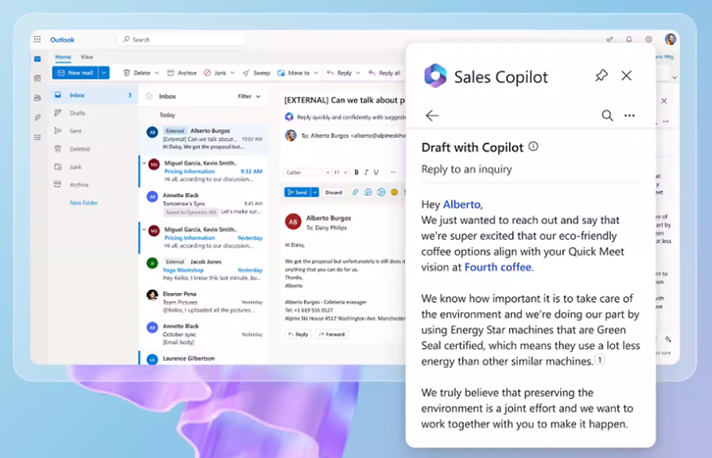Screen dimensions: 712x458
Task: Switch to the Home ribbon tab
Action: tap(63, 57)
